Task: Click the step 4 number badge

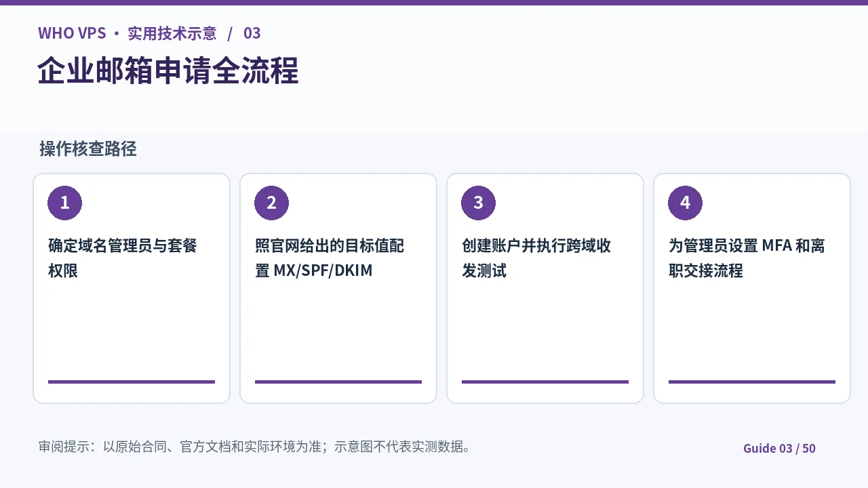Action: [685, 203]
